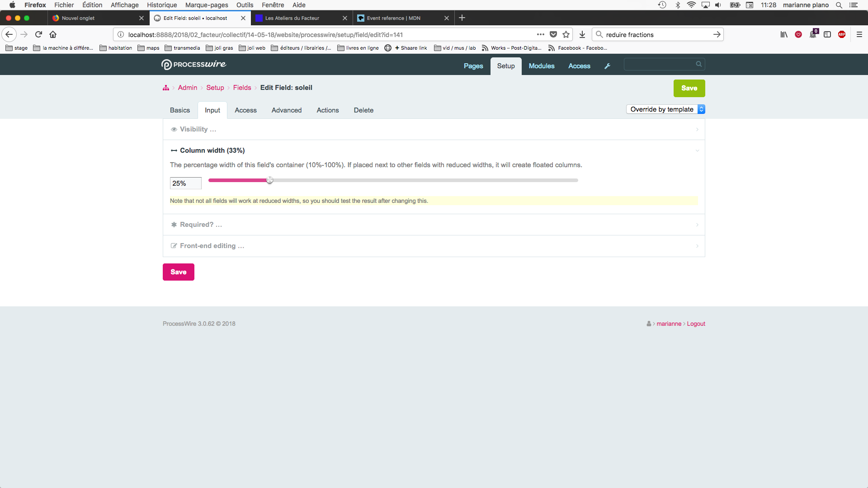Click the browser reload button
Screen dimensions: 868x488
pyautogui.click(x=38, y=34)
